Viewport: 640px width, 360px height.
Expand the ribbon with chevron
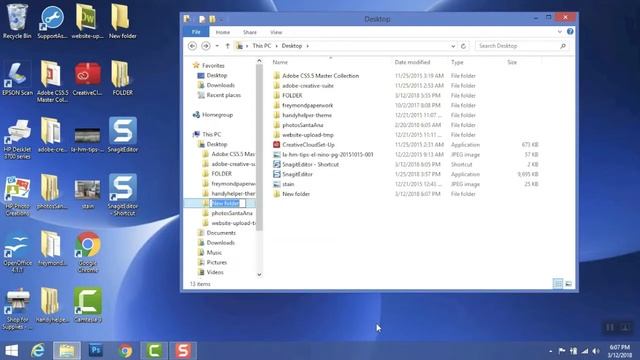point(560,32)
